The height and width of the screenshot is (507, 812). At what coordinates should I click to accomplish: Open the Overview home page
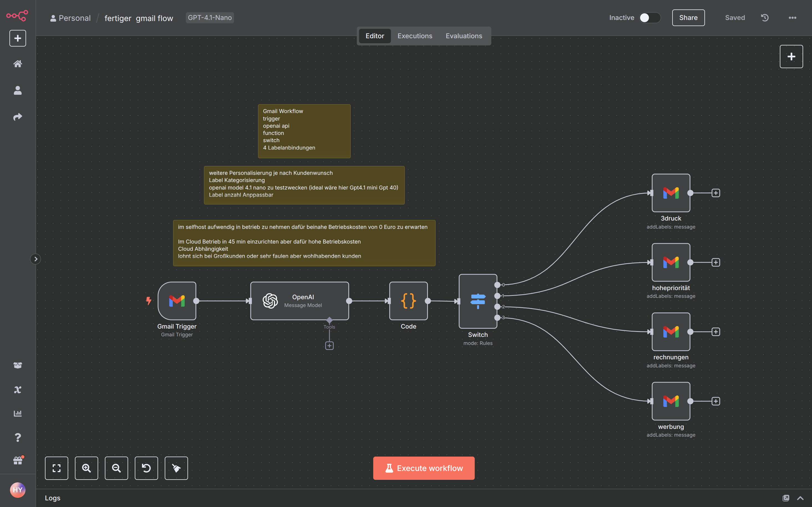click(17, 64)
